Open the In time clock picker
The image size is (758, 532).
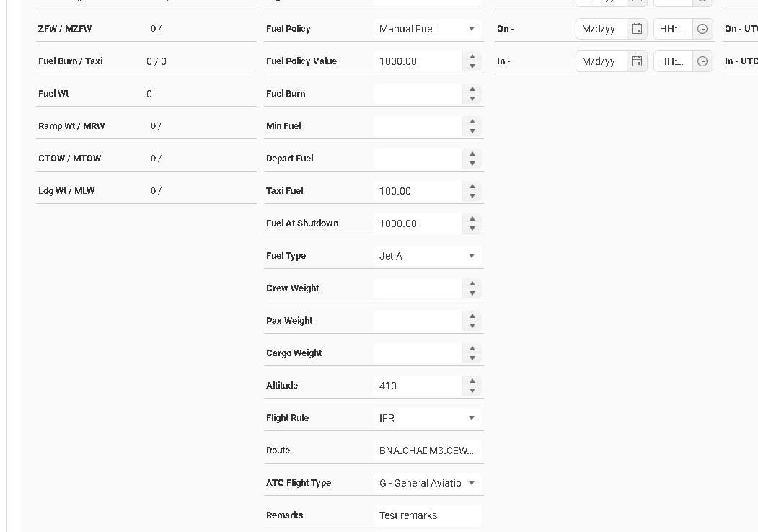[702, 61]
